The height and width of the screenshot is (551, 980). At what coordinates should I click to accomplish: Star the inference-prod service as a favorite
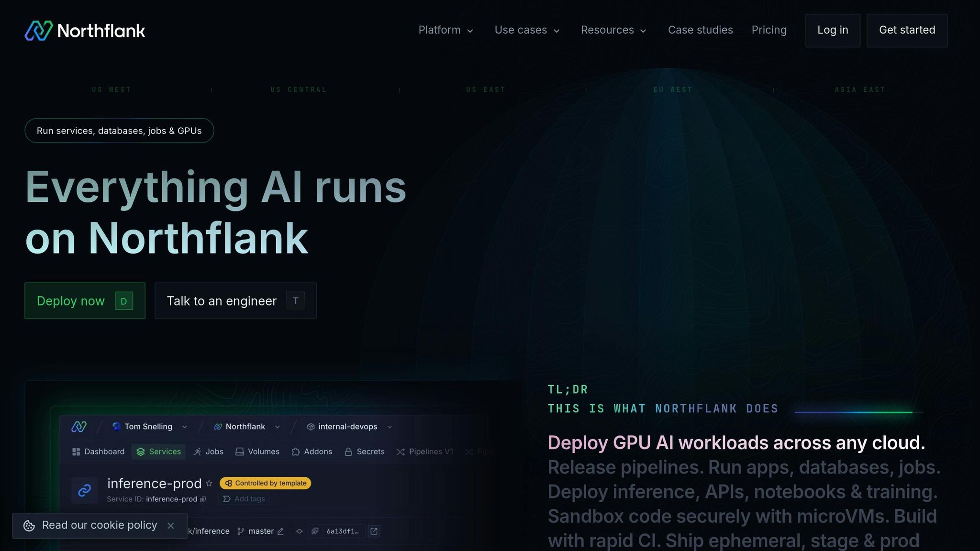coord(209,484)
